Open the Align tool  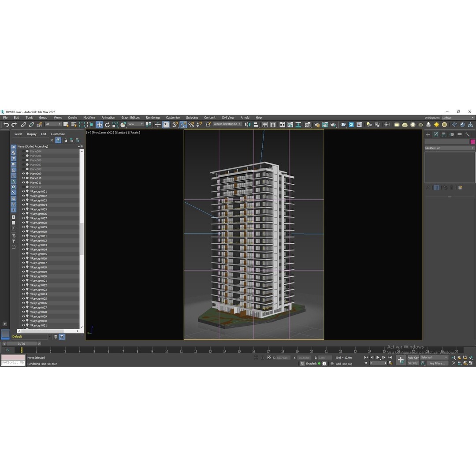256,125
